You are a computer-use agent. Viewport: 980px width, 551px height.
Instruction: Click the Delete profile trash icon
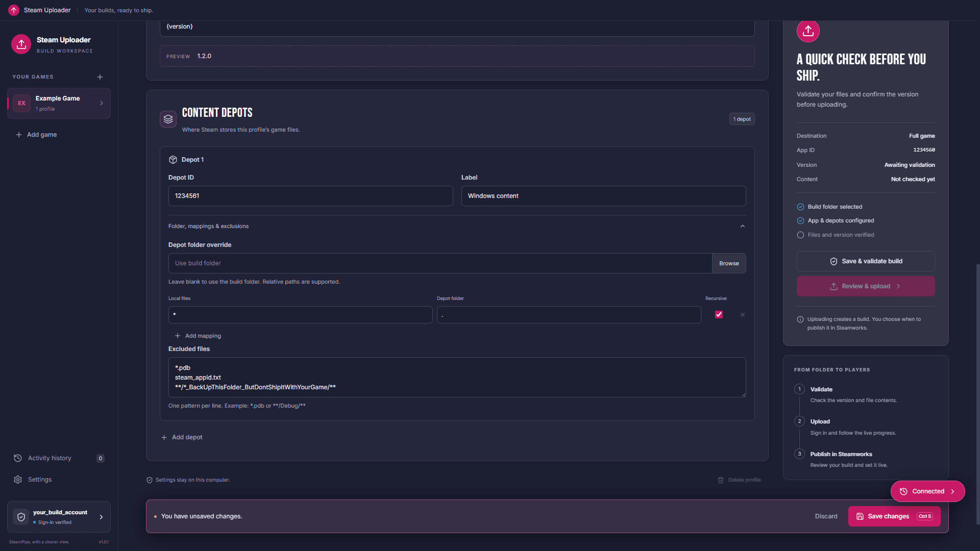[x=721, y=480]
